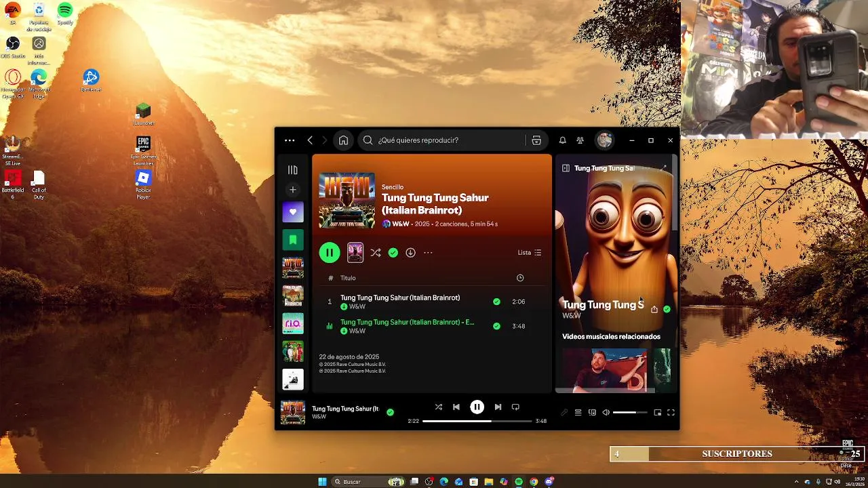Open Your Library sidebar icon in Spotify
This screenshot has height=488, width=868.
tap(293, 170)
